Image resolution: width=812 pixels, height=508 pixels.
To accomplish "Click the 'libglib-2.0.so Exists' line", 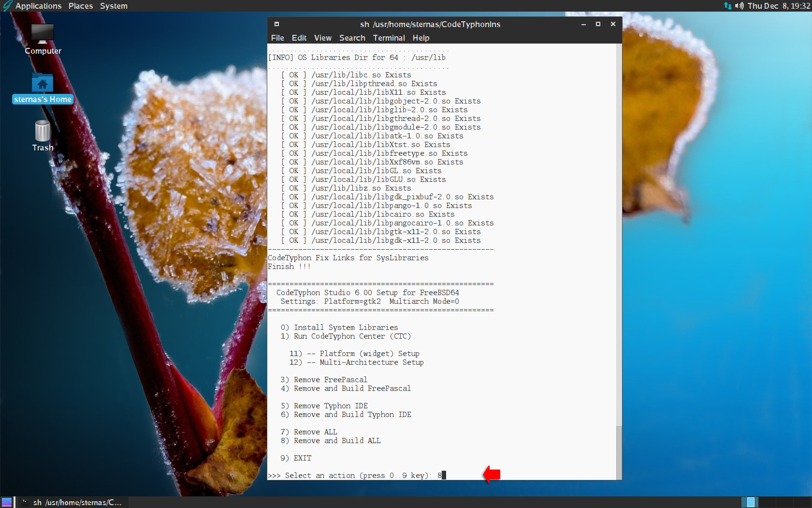I will [375, 110].
